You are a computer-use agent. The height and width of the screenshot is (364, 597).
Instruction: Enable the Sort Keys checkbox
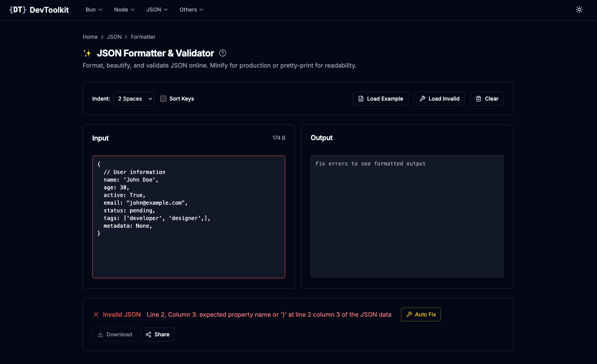point(163,99)
